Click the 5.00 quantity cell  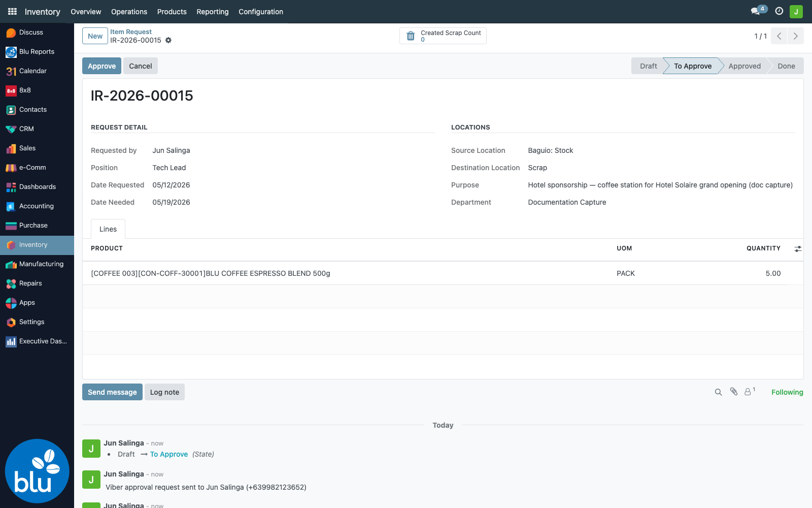point(773,273)
